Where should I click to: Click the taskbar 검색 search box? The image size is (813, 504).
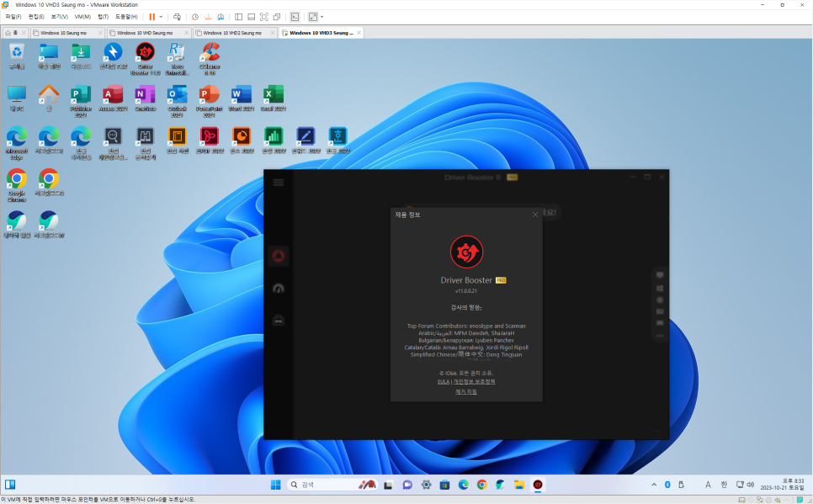pyautogui.click(x=332, y=485)
